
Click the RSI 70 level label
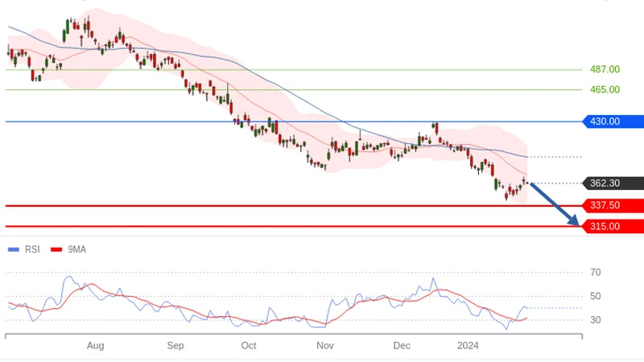pyautogui.click(x=595, y=273)
